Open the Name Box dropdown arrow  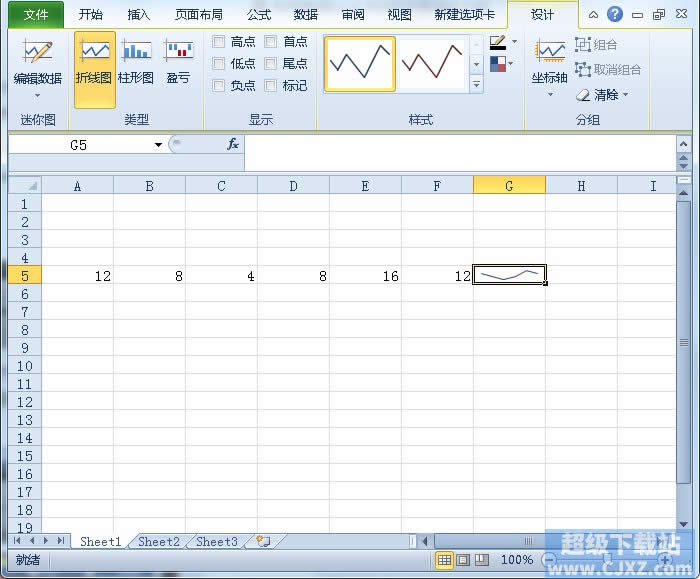tap(158, 145)
